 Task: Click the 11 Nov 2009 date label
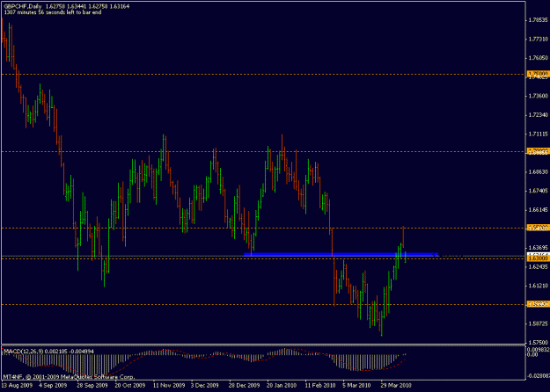169,386
